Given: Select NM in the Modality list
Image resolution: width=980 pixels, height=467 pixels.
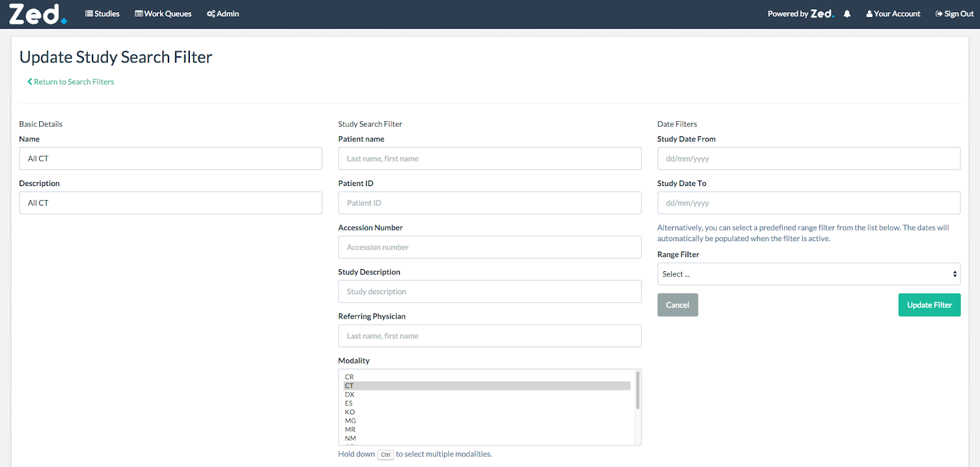Looking at the screenshot, I should [487, 438].
